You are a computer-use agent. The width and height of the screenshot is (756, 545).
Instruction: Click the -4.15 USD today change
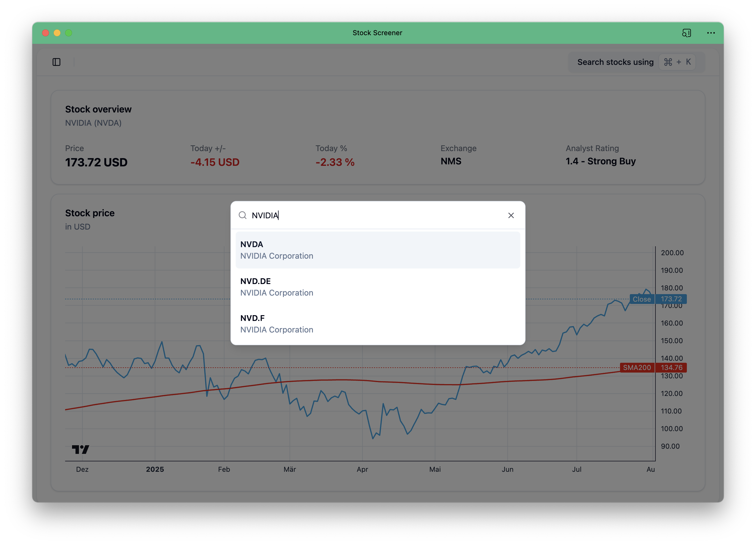(215, 162)
